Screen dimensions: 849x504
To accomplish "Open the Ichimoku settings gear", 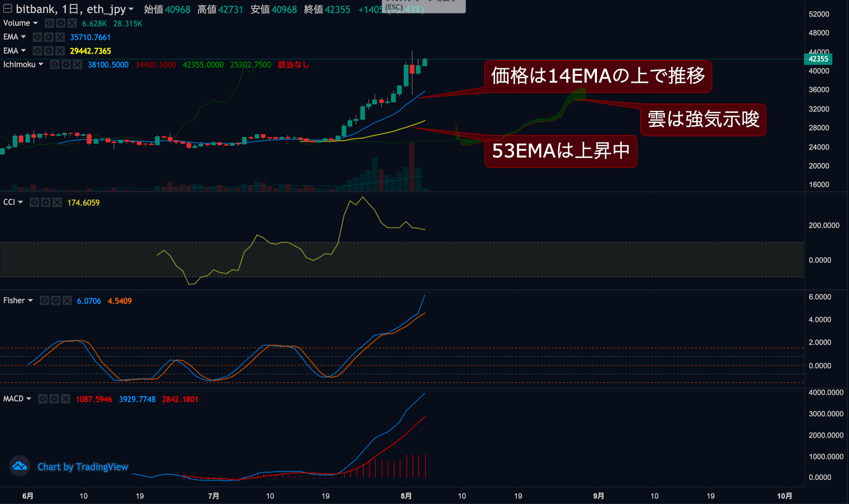I will click(x=65, y=64).
